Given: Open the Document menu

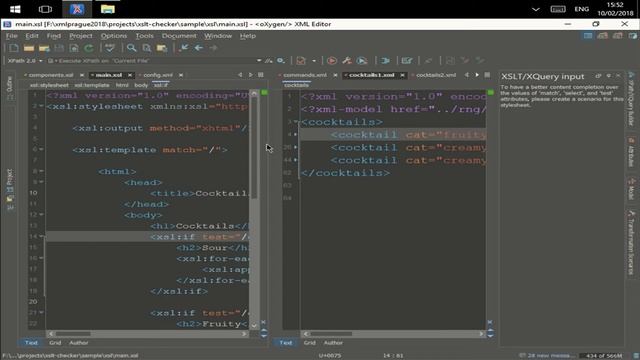Looking at the screenshot, I should click(x=179, y=36).
